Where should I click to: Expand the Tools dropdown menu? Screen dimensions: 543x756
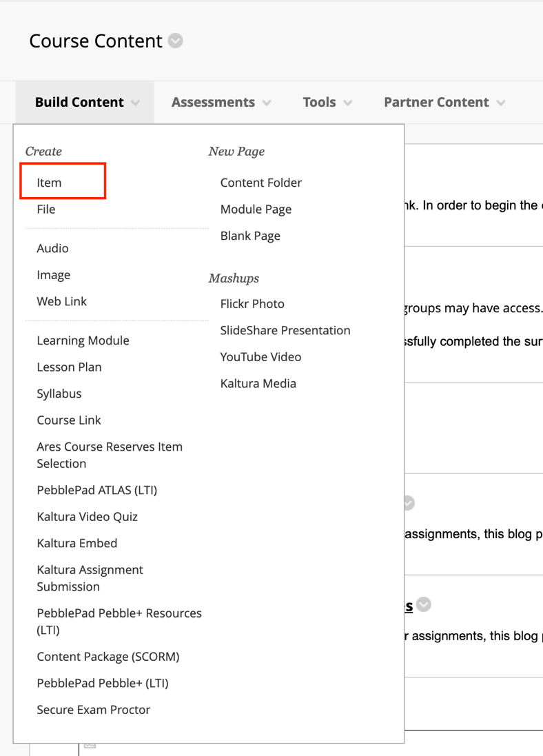(327, 103)
